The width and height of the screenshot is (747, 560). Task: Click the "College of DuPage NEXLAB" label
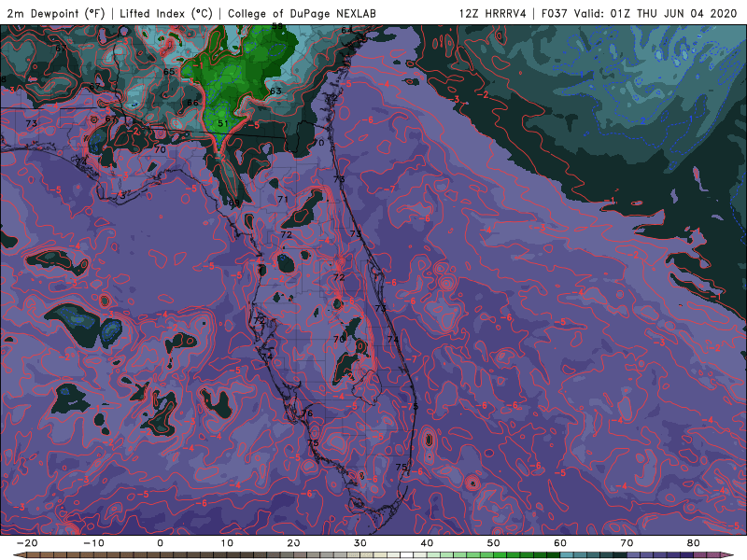302,13
